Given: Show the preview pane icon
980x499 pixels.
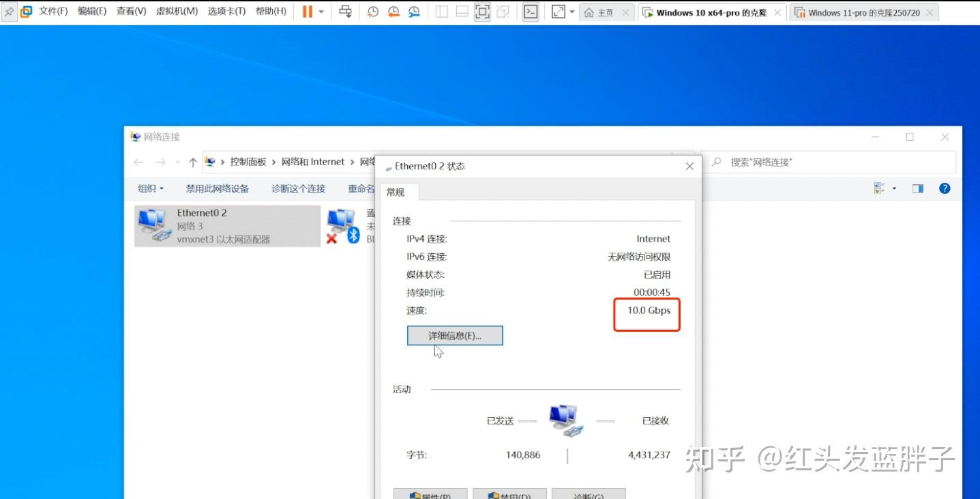Looking at the screenshot, I should point(918,188).
